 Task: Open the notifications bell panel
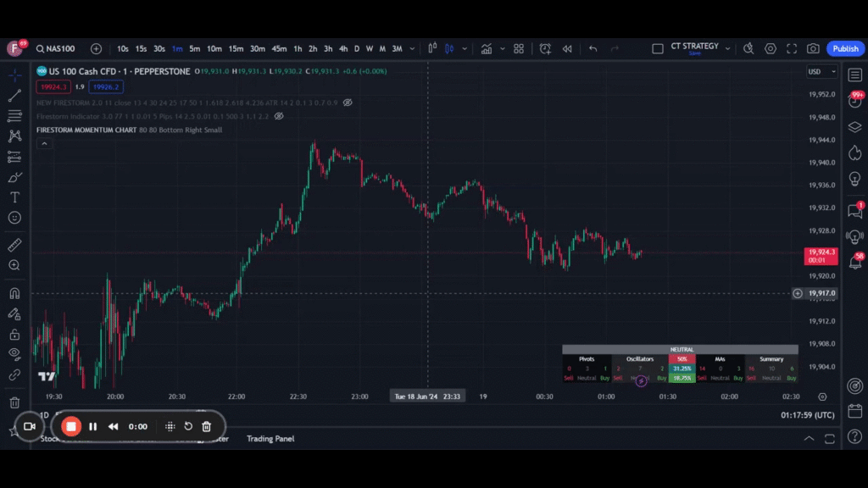coord(854,262)
